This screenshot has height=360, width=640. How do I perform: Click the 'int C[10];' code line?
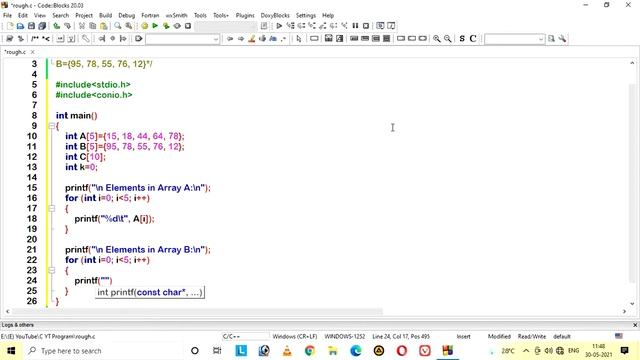[x=85, y=157]
